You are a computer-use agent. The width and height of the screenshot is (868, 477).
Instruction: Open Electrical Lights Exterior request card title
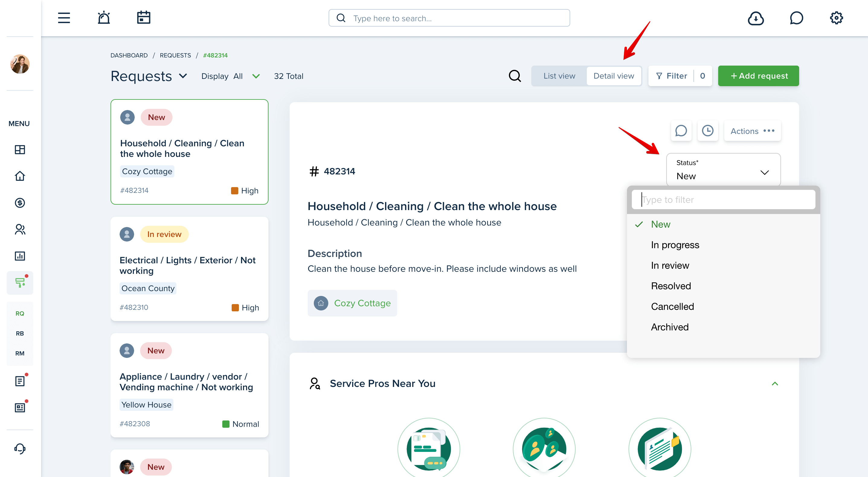click(187, 265)
